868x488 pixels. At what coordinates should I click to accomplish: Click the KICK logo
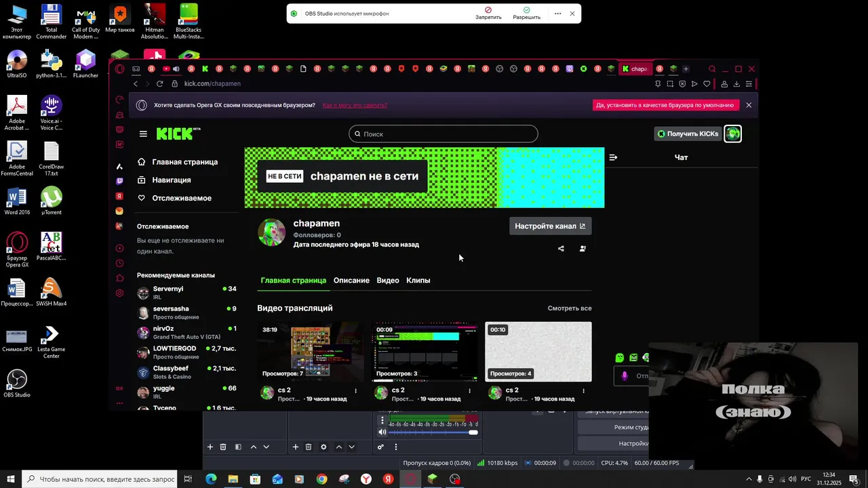tap(178, 134)
